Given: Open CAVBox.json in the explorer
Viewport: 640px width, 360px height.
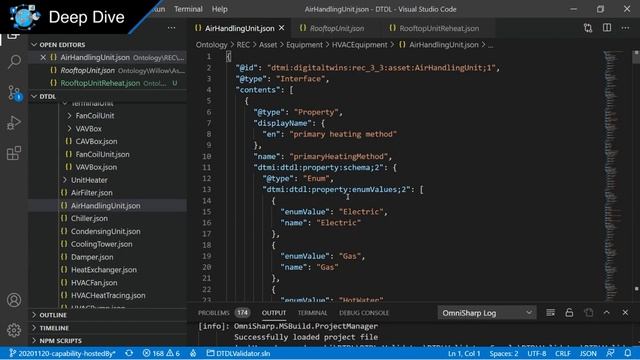Looking at the screenshot, I should (96, 142).
